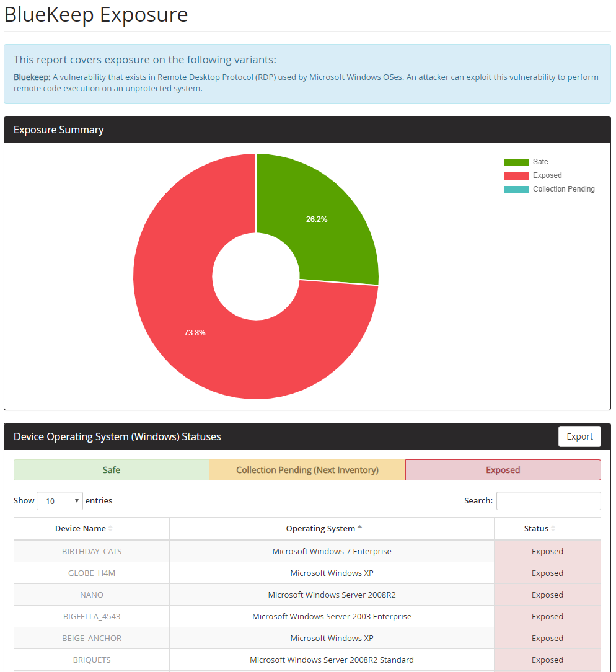Open the GLOBE_H4M device link

point(92,573)
